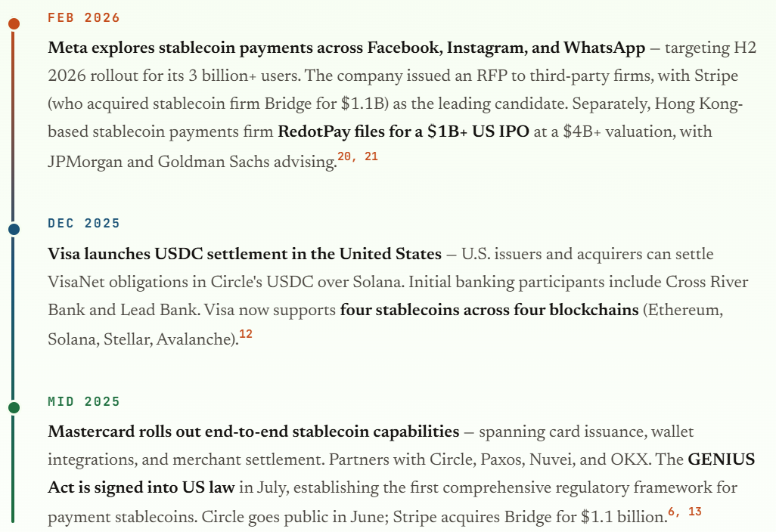Open footnote reference 6
The height and width of the screenshot is (532, 776).
(672, 512)
